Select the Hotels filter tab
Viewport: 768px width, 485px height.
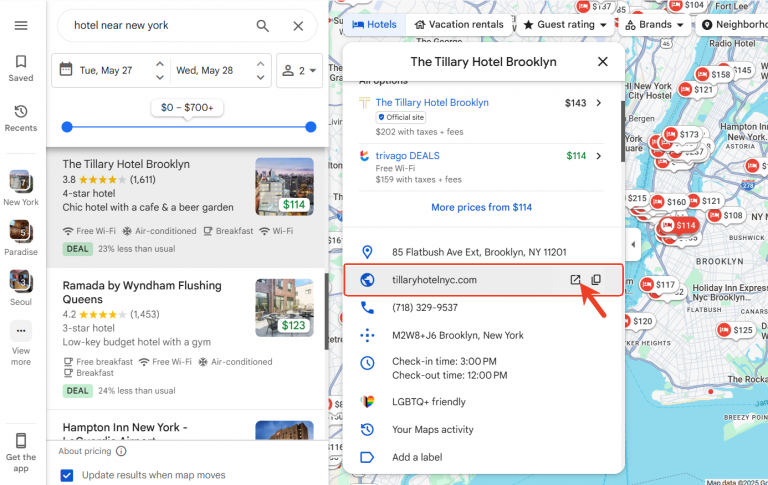(x=375, y=24)
